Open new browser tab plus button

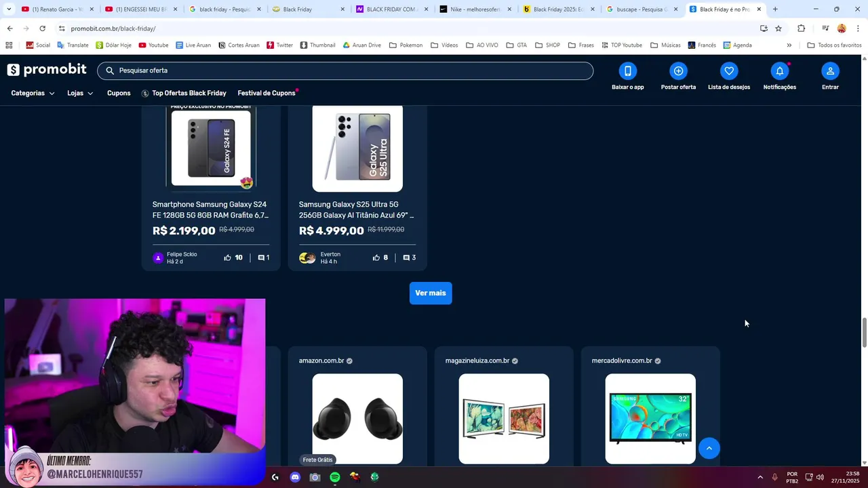point(775,9)
